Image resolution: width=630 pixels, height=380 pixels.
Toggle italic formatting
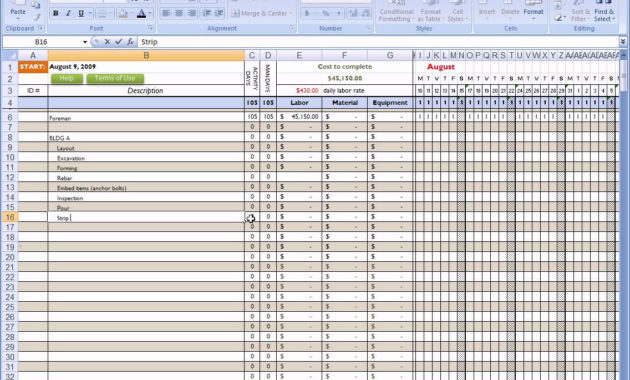(68, 13)
